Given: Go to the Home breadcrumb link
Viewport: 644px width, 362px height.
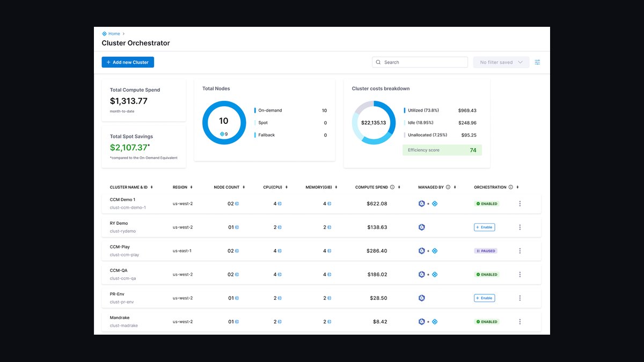Looking at the screenshot, I should [x=114, y=34].
